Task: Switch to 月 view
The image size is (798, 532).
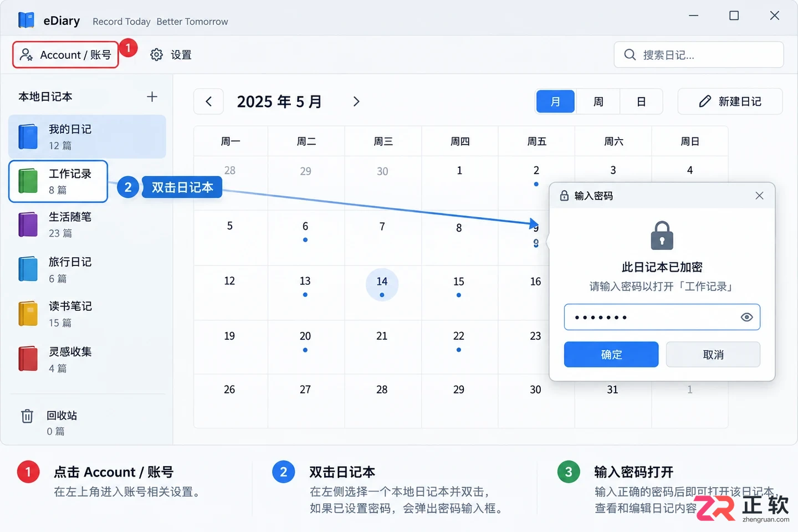Action: point(555,101)
